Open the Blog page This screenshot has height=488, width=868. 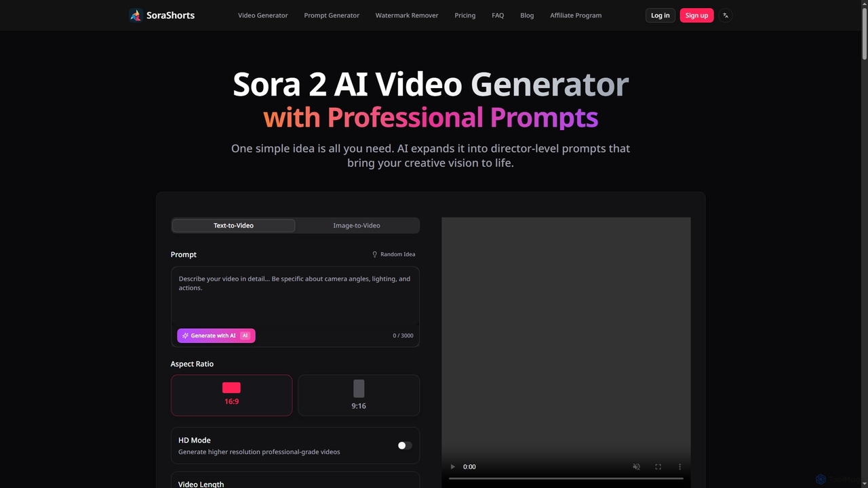click(527, 15)
